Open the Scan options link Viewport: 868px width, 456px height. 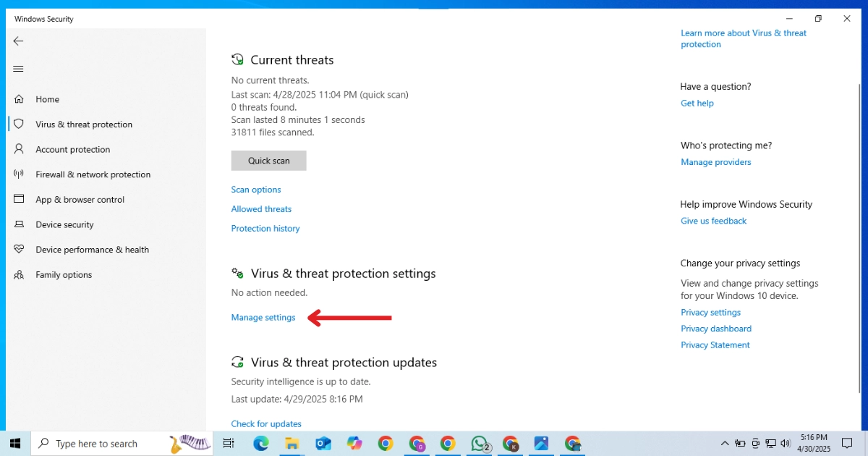click(x=256, y=190)
